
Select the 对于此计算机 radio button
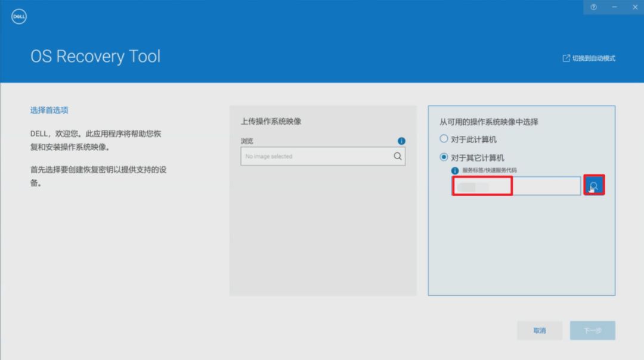[444, 138]
